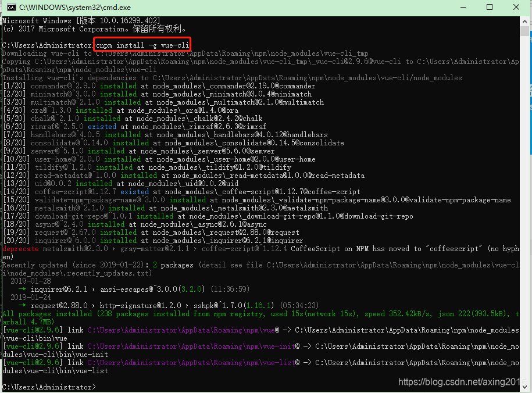The height and width of the screenshot is (393, 532).
Task: Click the purple npm\vue-list@ link path
Action: click(194, 363)
